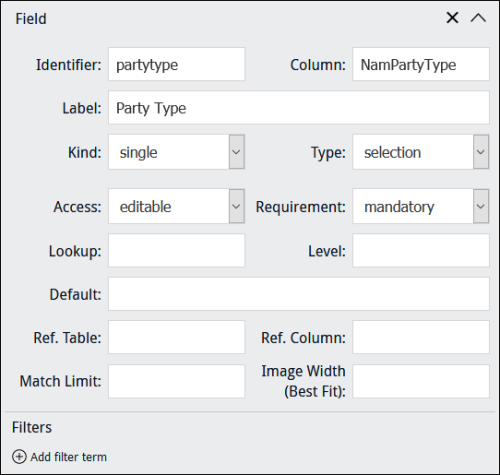This screenshot has height=475, width=500.
Task: Click the Ref. Table input field
Action: click(x=177, y=337)
